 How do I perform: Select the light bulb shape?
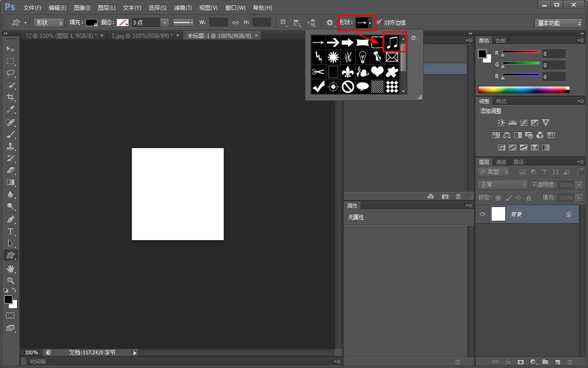(x=362, y=57)
